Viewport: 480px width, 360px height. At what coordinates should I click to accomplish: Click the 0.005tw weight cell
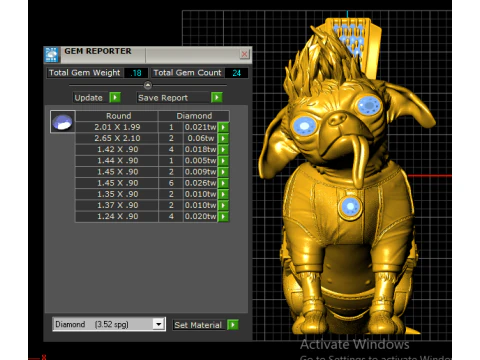click(x=200, y=161)
